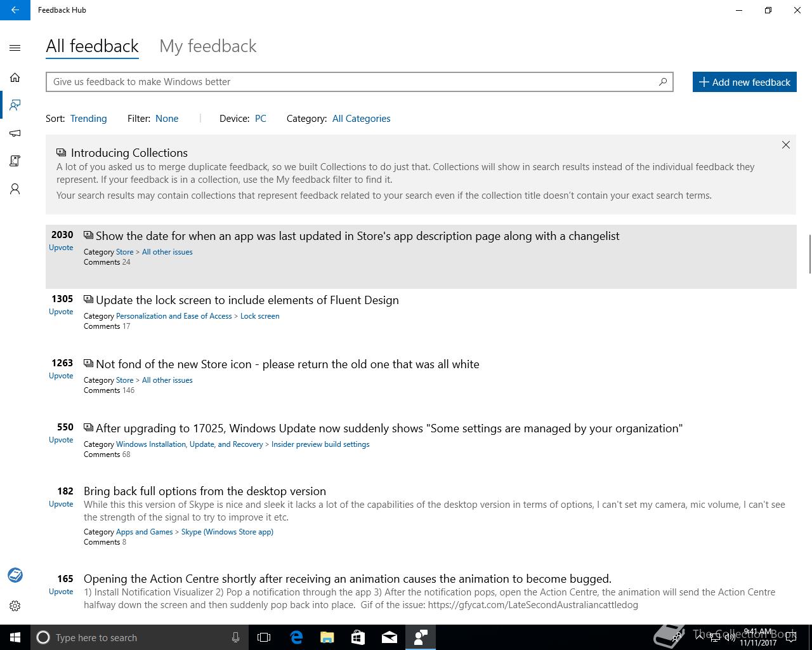Click Comments 146 on Store icon feedback
This screenshot has width=812, height=650.
(x=109, y=390)
